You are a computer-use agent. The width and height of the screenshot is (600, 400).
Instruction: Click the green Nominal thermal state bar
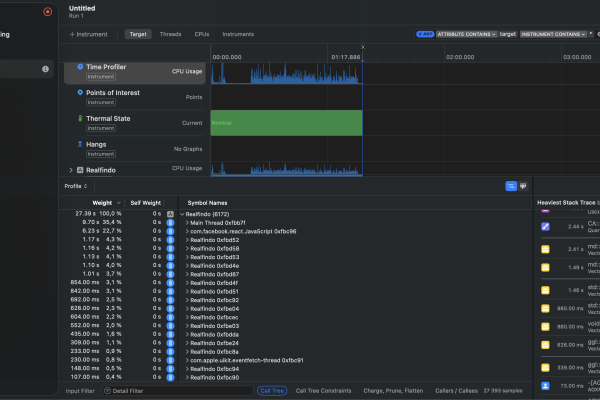pos(286,123)
